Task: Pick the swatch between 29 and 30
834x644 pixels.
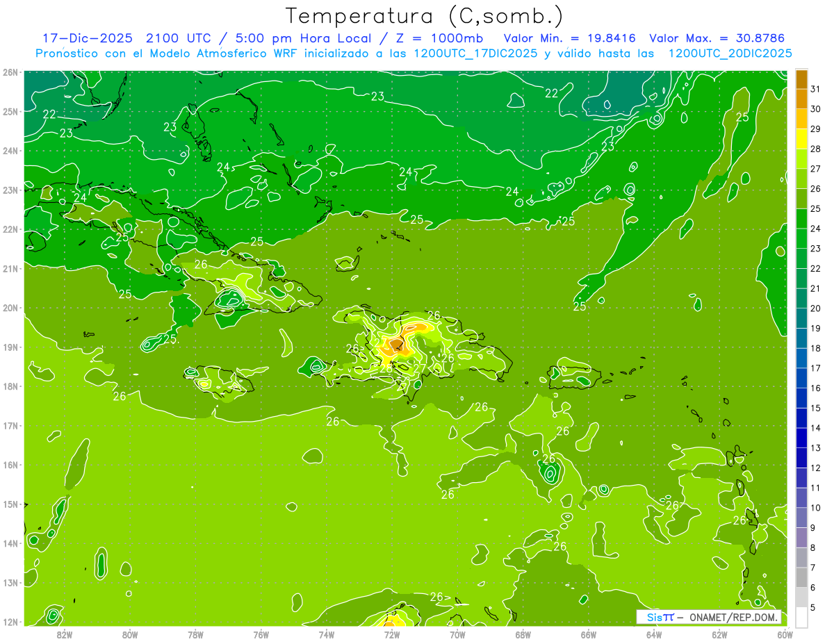Action: pyautogui.click(x=801, y=119)
